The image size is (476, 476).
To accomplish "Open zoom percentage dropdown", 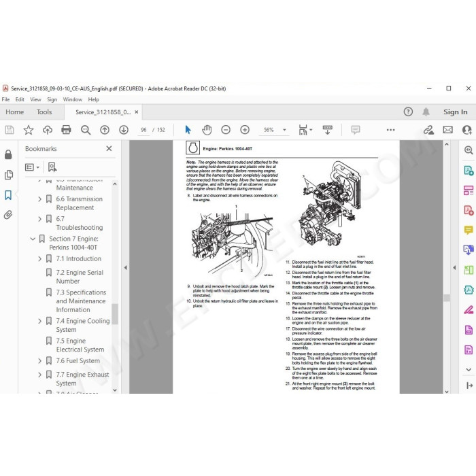I will coord(284,130).
